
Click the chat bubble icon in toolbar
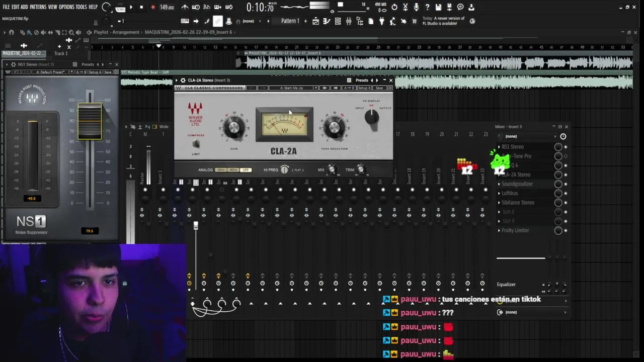(460, 7)
